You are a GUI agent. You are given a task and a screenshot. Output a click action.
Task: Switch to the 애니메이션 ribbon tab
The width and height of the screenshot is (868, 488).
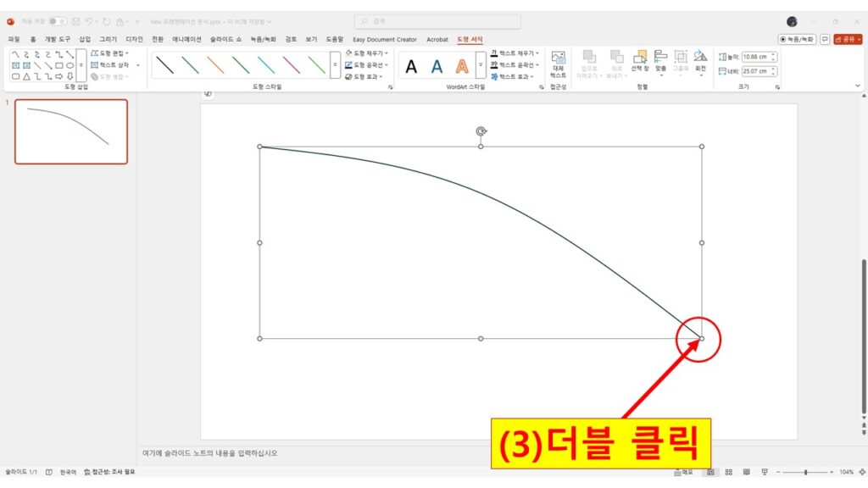(x=186, y=39)
